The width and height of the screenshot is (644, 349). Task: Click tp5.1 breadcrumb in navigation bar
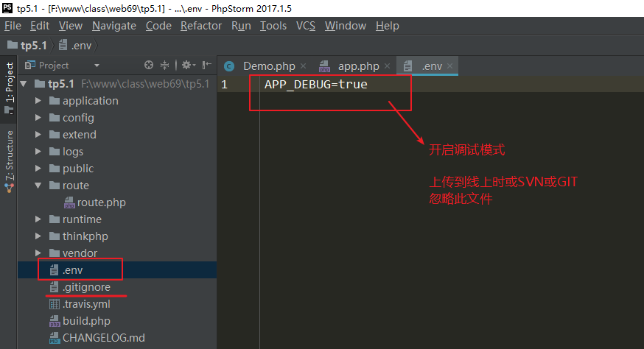tap(27, 45)
